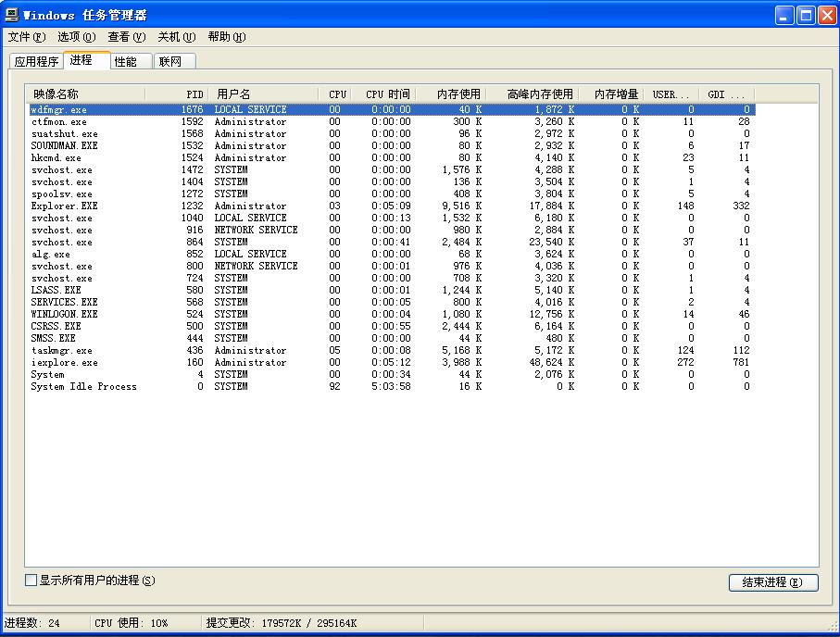
Task: Select the ctfmon.exe process
Action: tap(392, 121)
